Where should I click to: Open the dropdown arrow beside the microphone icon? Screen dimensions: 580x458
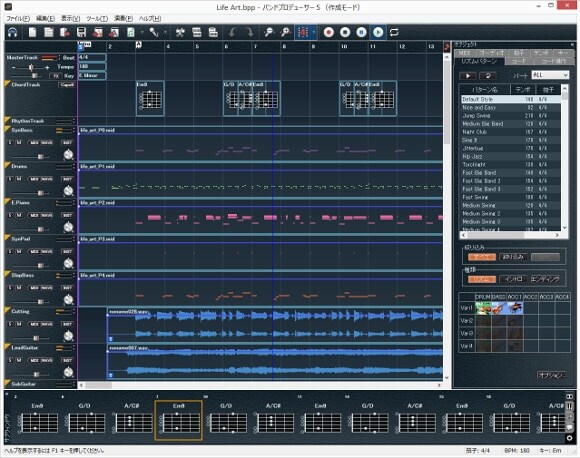pyautogui.click(x=165, y=33)
